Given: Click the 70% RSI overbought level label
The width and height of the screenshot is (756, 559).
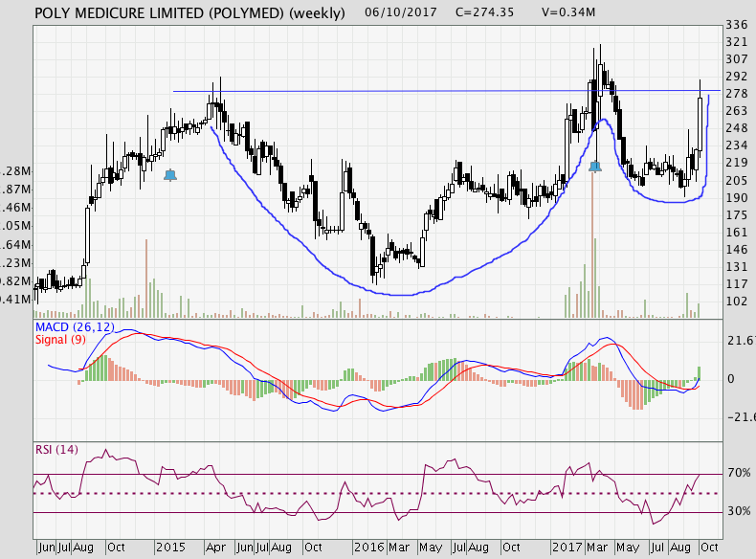Looking at the screenshot, I should click(738, 473).
